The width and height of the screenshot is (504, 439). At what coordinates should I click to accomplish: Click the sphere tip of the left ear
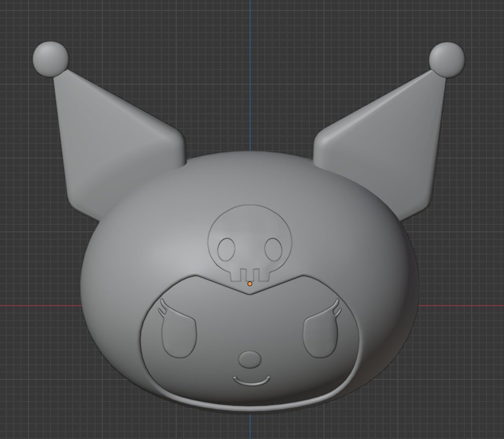pyautogui.click(x=50, y=59)
